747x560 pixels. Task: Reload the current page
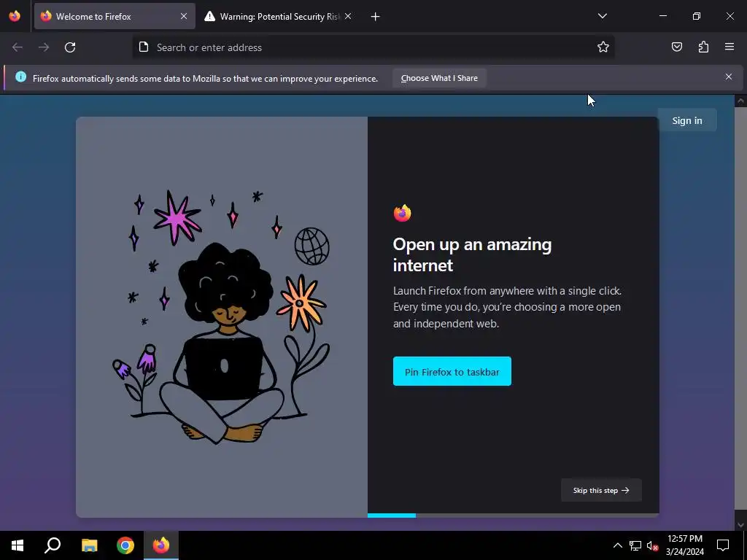pyautogui.click(x=70, y=47)
